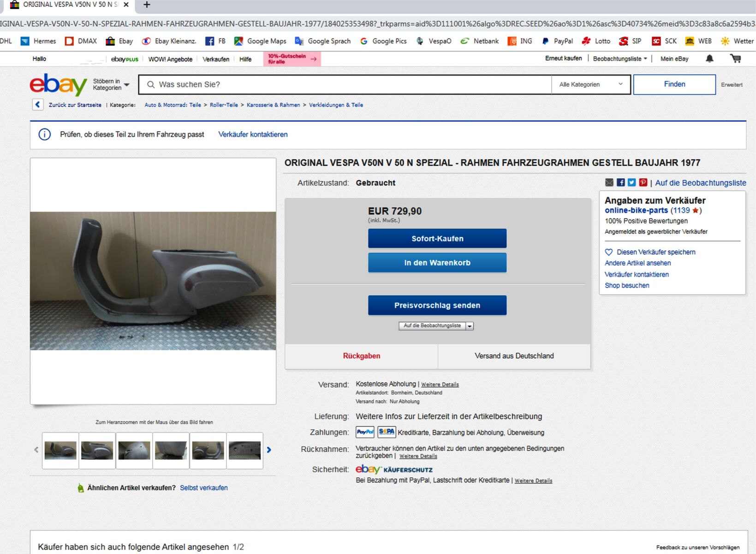The height and width of the screenshot is (554, 756).
Task: Open the Verkaufen menu item
Action: pyautogui.click(x=215, y=59)
